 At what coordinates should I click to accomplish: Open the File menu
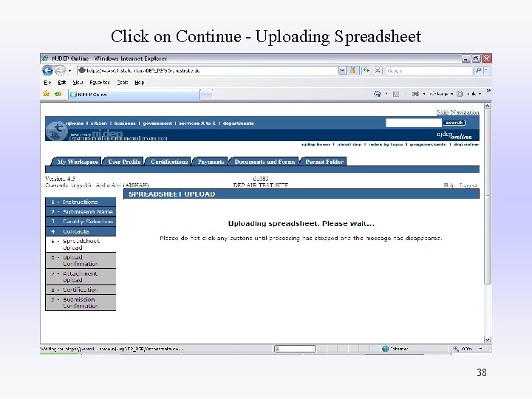pyautogui.click(x=47, y=83)
